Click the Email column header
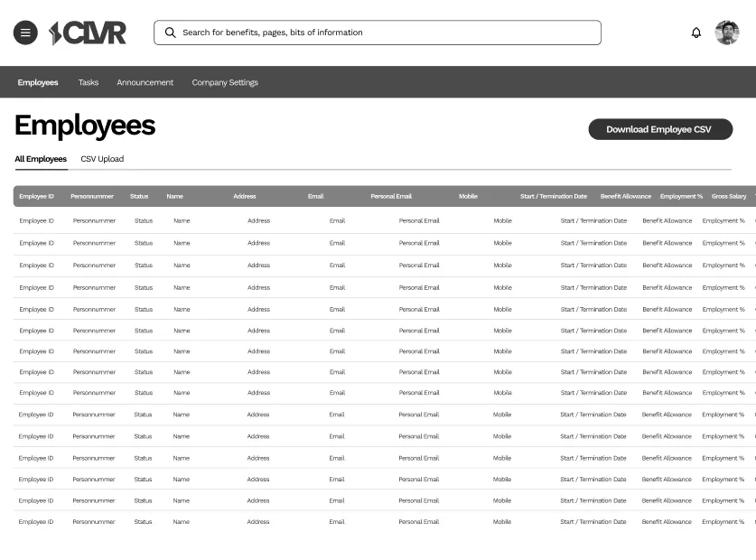Viewport: 756px width, 560px height. [316, 196]
